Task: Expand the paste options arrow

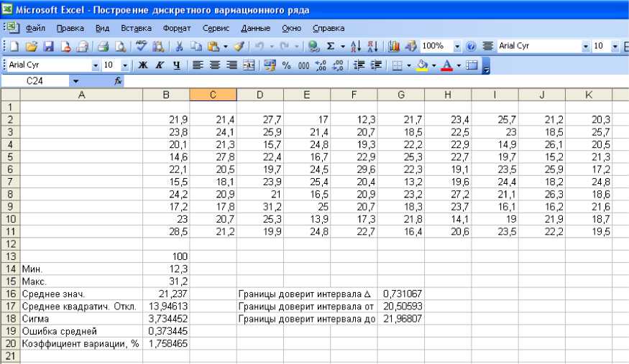Action: pyautogui.click(x=226, y=47)
